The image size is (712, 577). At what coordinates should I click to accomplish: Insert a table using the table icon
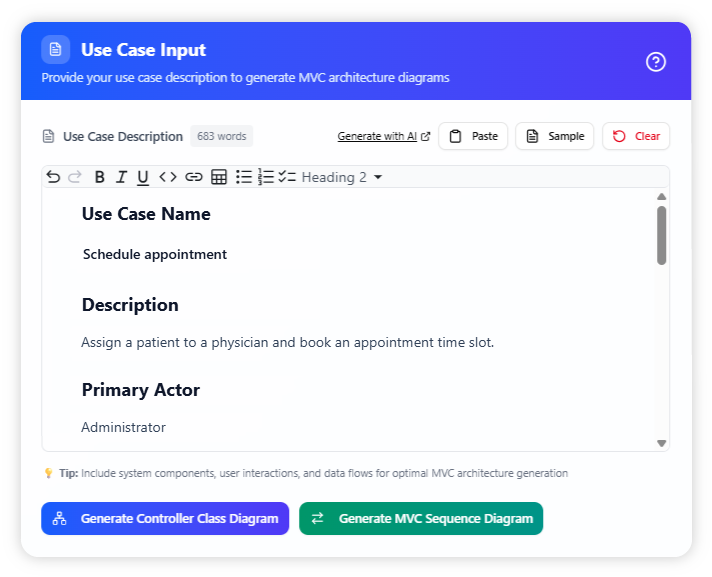pyautogui.click(x=219, y=177)
